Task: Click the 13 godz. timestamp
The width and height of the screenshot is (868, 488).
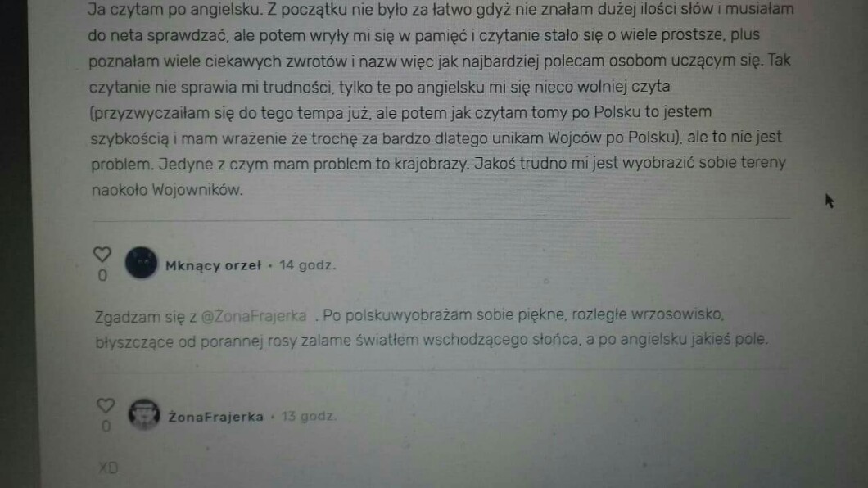Action: click(309, 416)
